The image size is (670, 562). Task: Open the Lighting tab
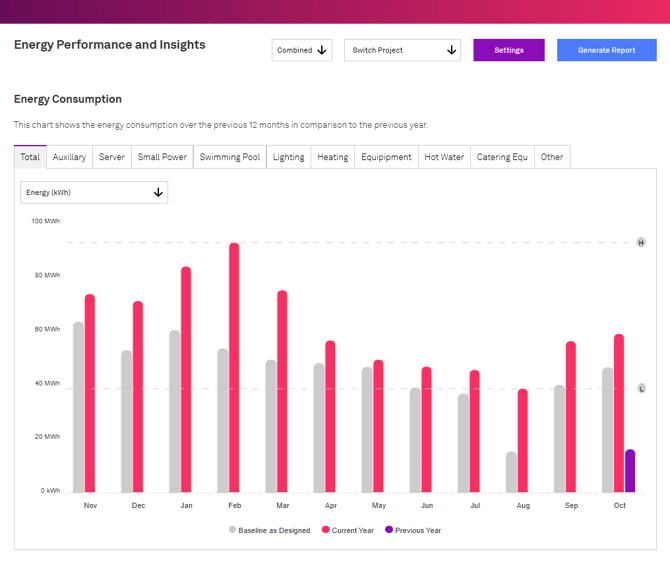coord(288,157)
